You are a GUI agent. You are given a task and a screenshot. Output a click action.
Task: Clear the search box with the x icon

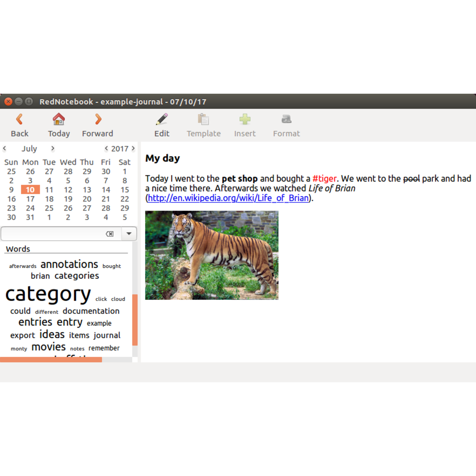[x=110, y=234]
